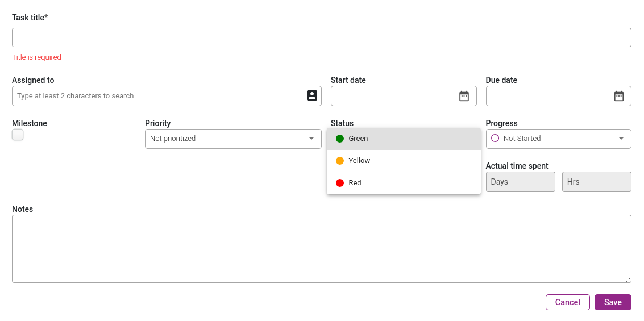Open the Due date calendar picker icon
The image size is (644, 321).
(618, 96)
